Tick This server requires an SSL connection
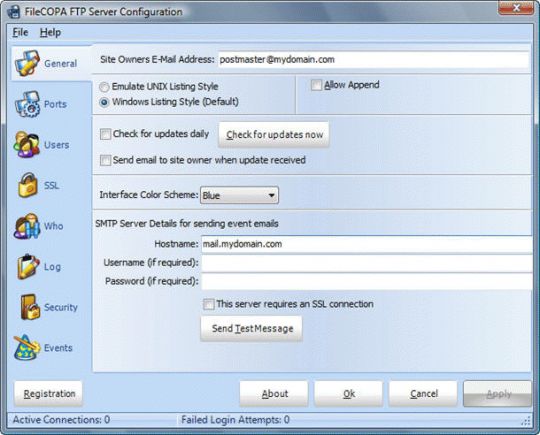 [208, 304]
